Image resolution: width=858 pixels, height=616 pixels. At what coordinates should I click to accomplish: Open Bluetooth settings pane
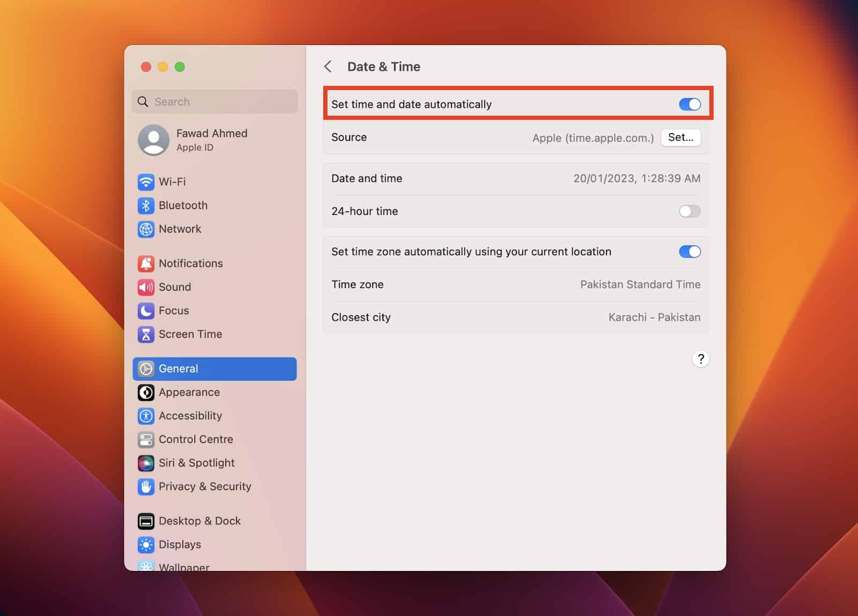click(x=214, y=205)
